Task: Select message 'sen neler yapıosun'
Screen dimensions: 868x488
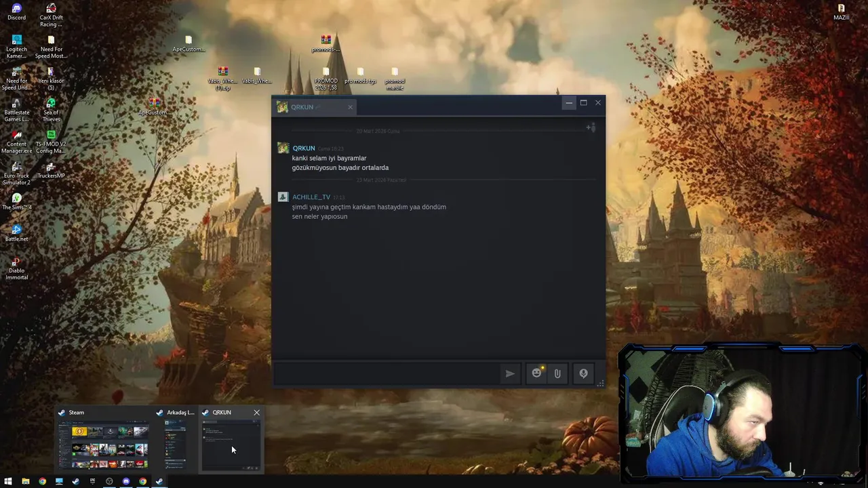Action: pos(319,216)
